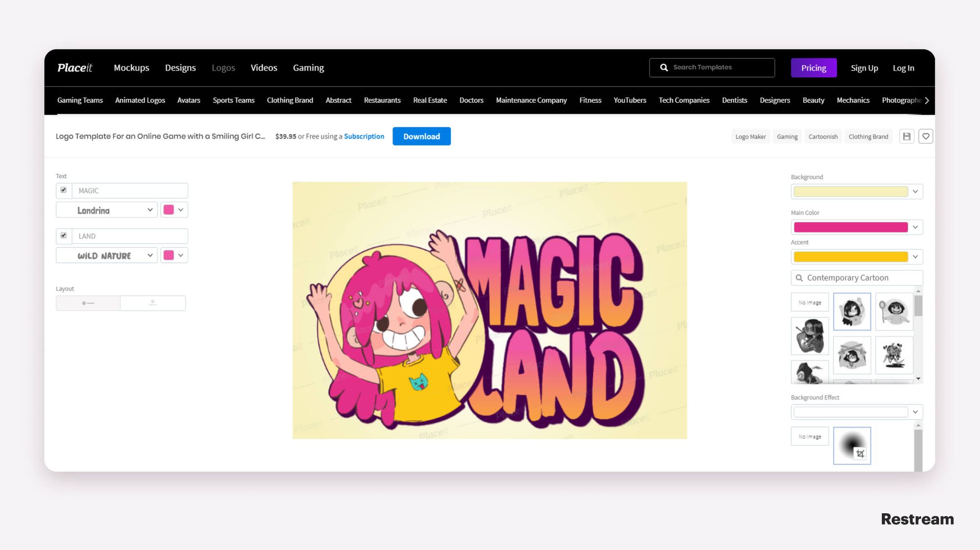Uncheck the MAGIC text checkbox
The height and width of the screenshot is (550, 980).
64,190
